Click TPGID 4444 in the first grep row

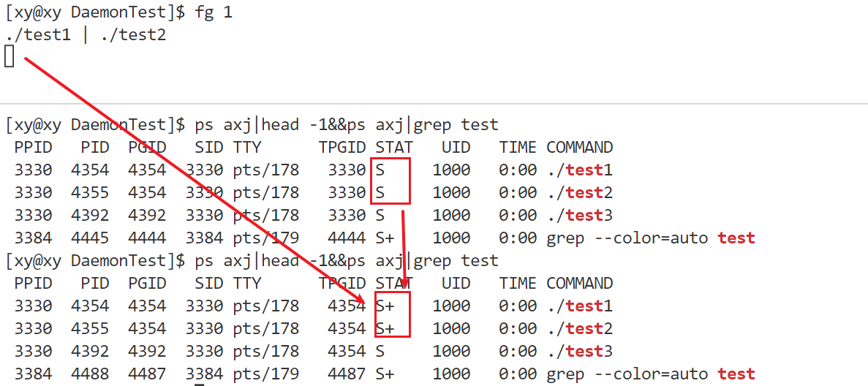[x=347, y=238]
